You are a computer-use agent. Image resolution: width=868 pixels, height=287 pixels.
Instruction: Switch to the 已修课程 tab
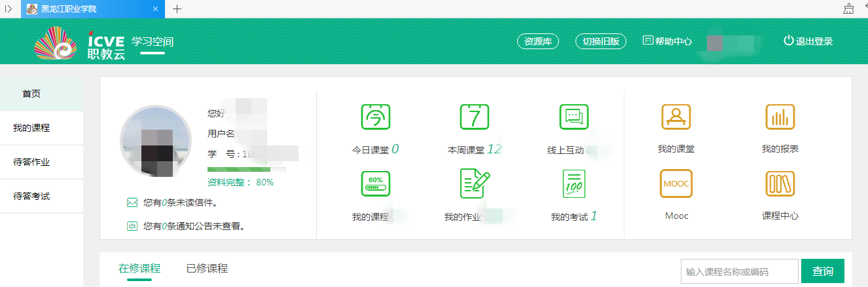tap(207, 268)
